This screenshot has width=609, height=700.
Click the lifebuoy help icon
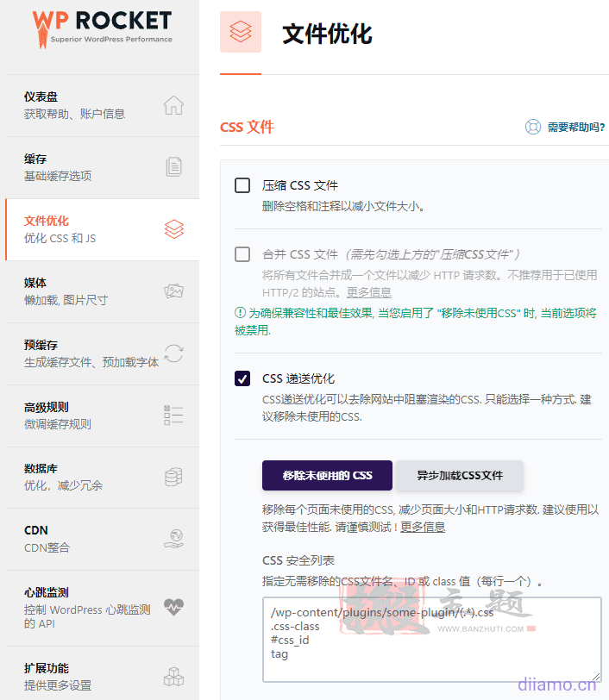pos(532,127)
